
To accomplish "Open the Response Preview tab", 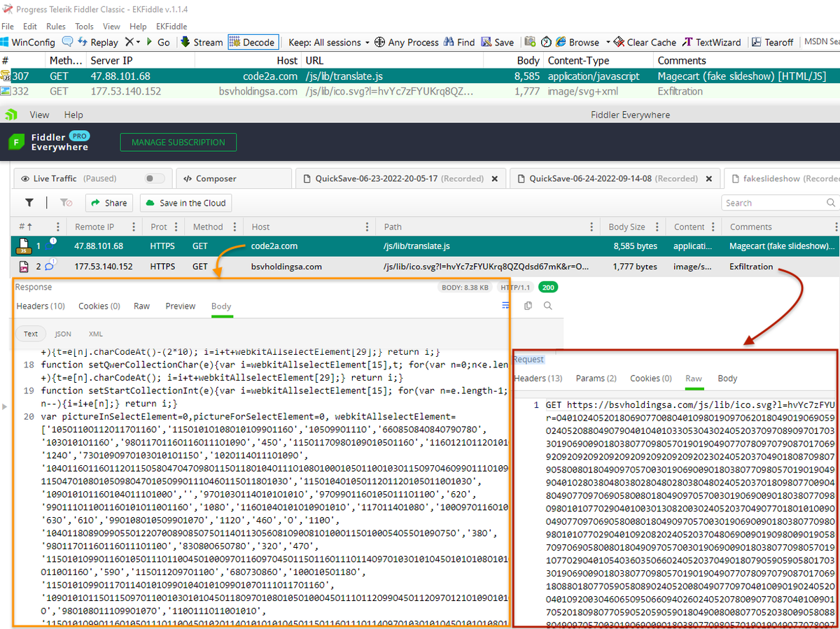I will (181, 306).
